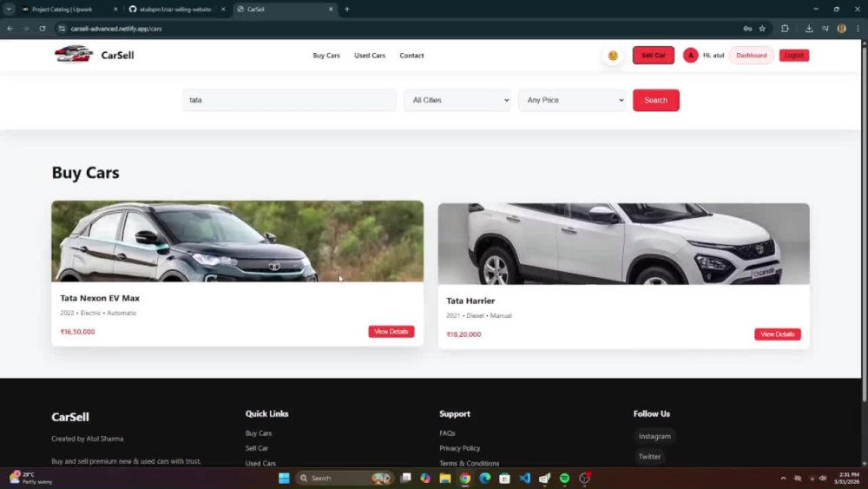868x489 pixels.
Task: Click the 'Tata Harrier' title
Action: 470,301
